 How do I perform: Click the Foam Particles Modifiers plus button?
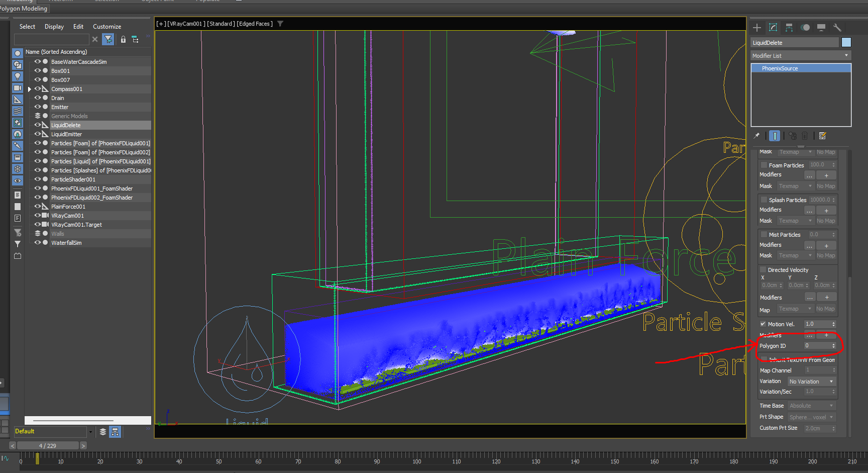tap(826, 175)
